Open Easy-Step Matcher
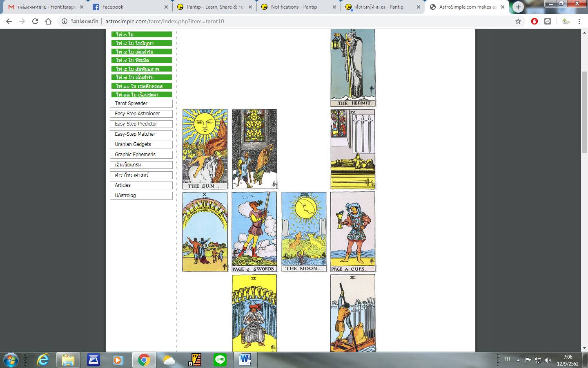 [141, 134]
